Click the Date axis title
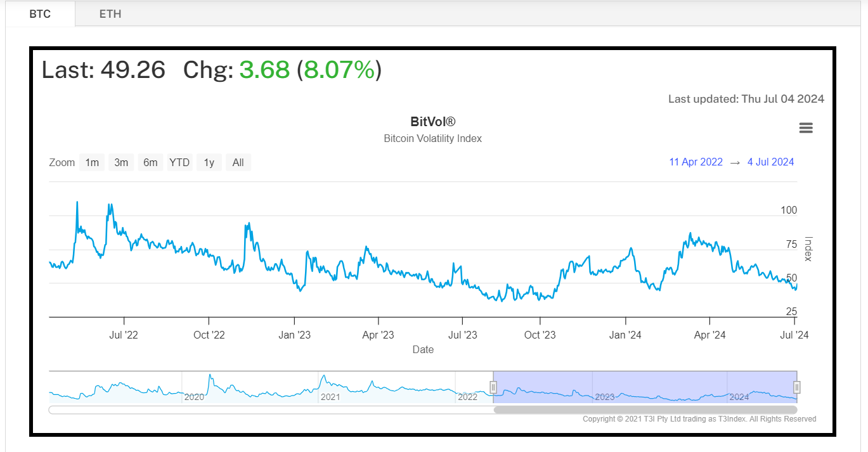This screenshot has height=452, width=868. [x=423, y=349]
